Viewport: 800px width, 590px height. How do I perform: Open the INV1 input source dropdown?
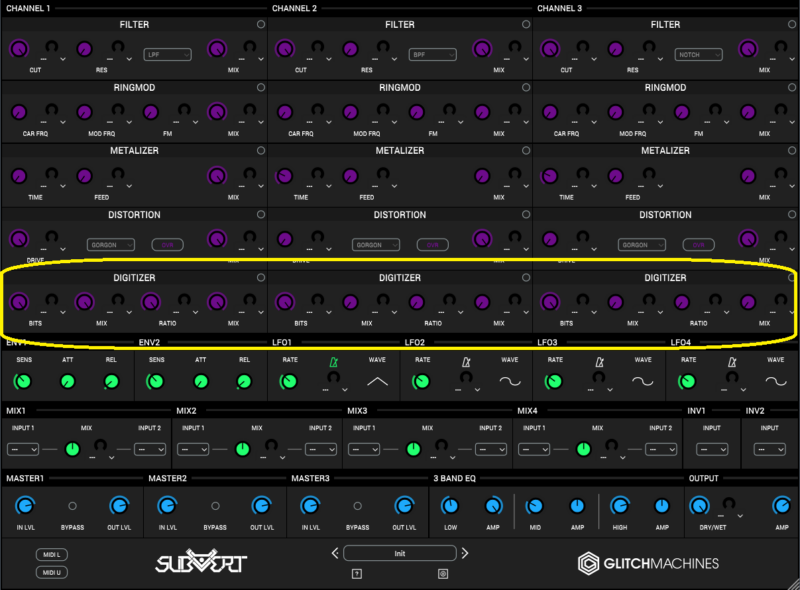pyautogui.click(x=710, y=449)
